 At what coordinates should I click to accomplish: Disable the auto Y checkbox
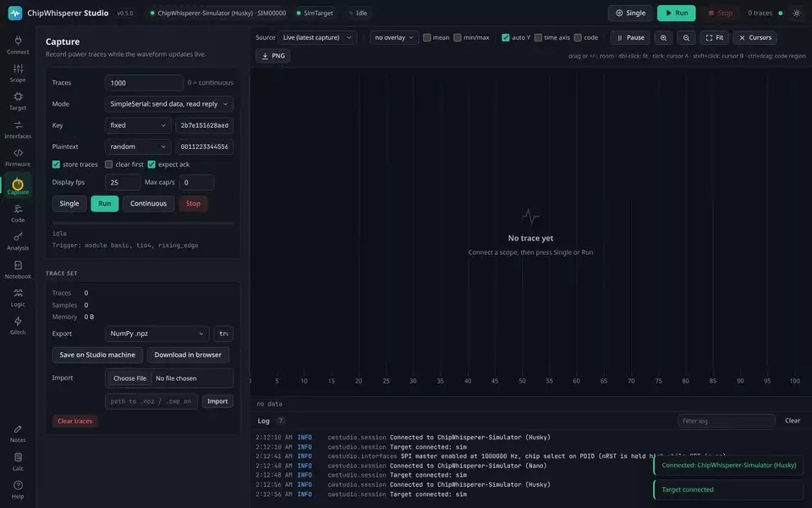(506, 37)
